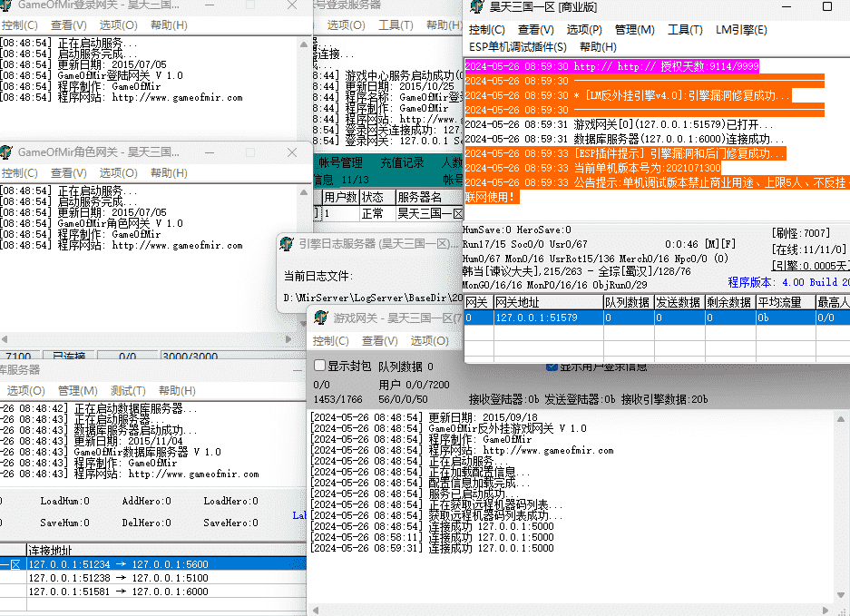Enable the 显示封包 checkbox in 游戏网关
The height and width of the screenshot is (616, 850).
[x=320, y=366]
